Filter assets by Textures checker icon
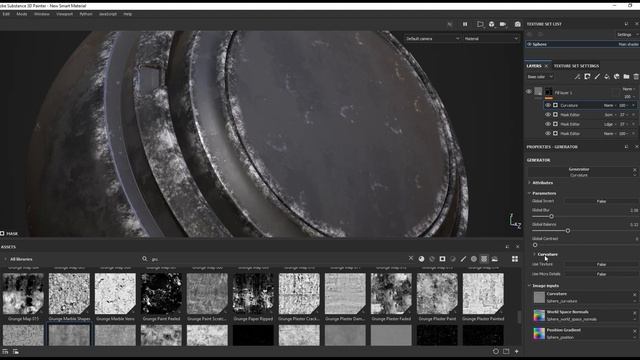Screen dimensions: 640x360 pyautogui.click(x=484, y=259)
